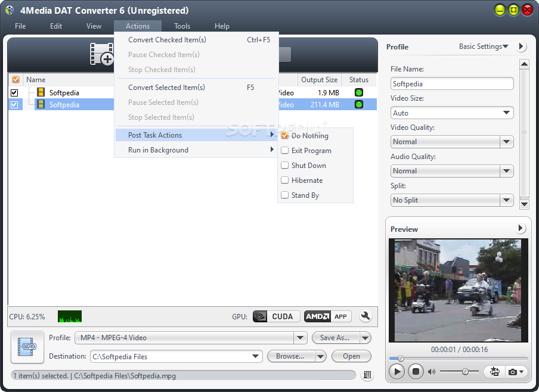Click the profile panel scrollbar up arrow
The height and width of the screenshot is (392, 539).
pyautogui.click(x=524, y=64)
